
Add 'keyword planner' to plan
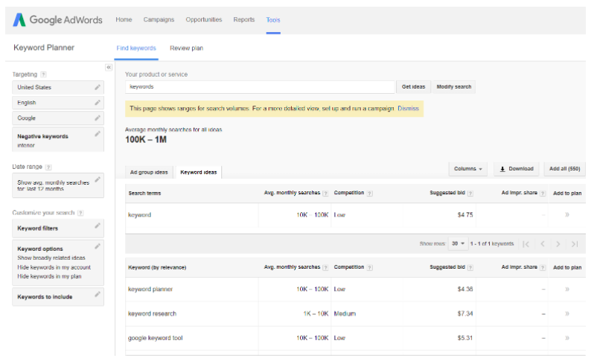click(567, 289)
